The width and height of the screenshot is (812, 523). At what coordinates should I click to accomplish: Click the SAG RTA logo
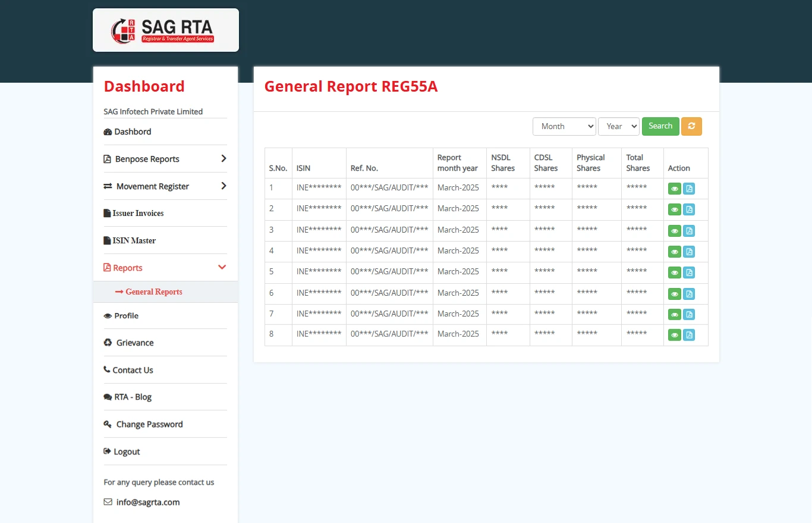tap(166, 30)
